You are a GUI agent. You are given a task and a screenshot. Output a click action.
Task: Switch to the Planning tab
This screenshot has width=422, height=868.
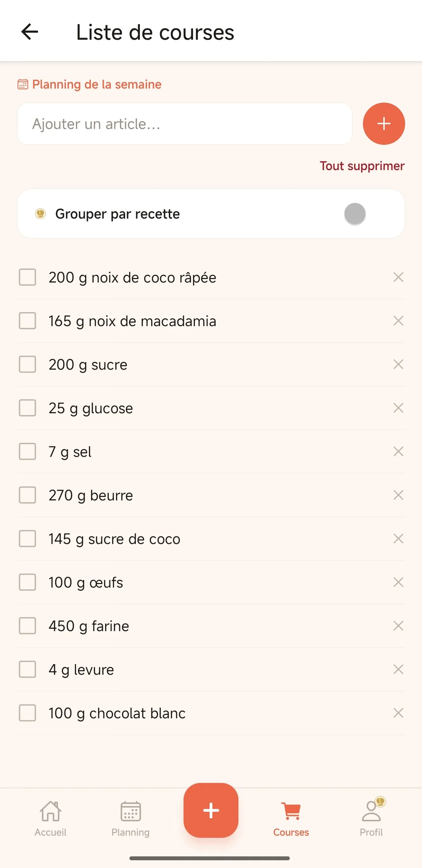(130, 819)
